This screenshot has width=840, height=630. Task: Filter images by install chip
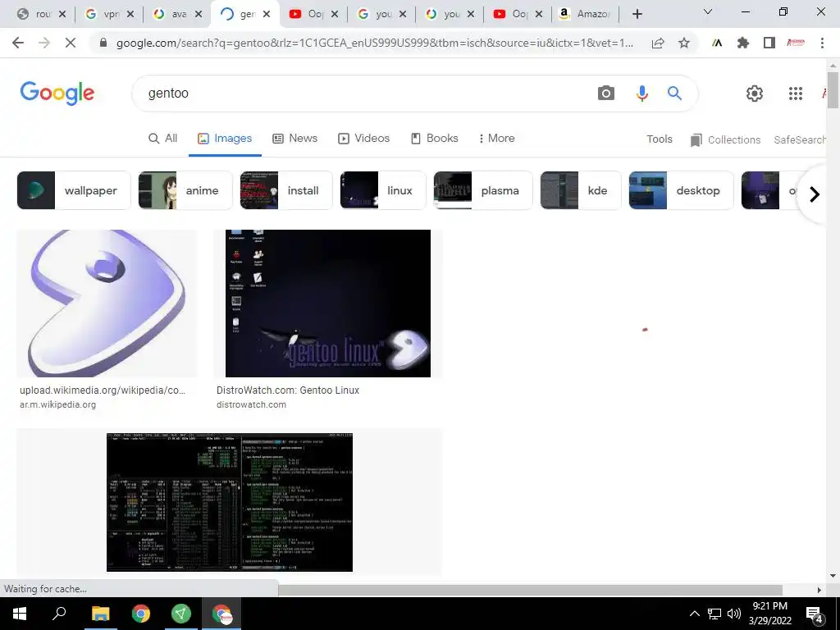pos(286,190)
